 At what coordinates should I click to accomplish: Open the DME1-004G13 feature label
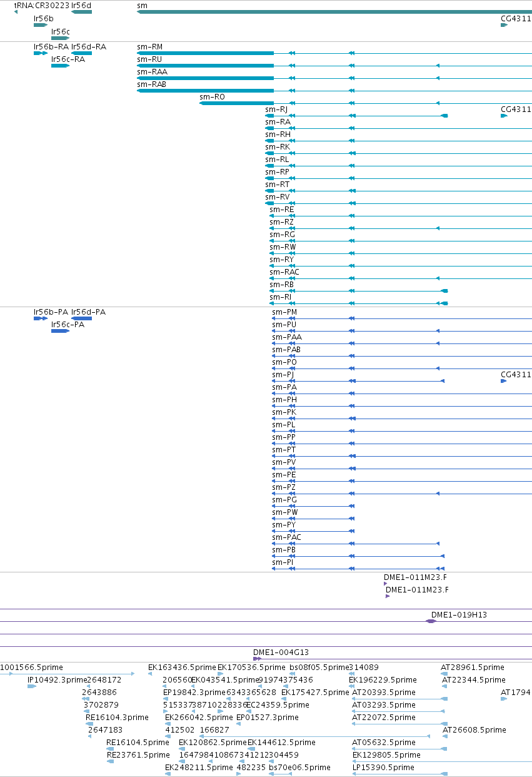(281, 652)
